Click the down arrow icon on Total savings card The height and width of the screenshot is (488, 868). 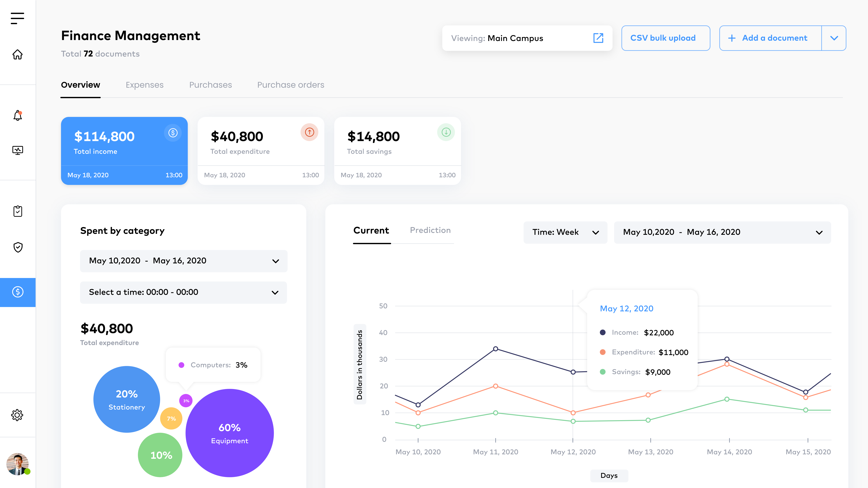(446, 132)
